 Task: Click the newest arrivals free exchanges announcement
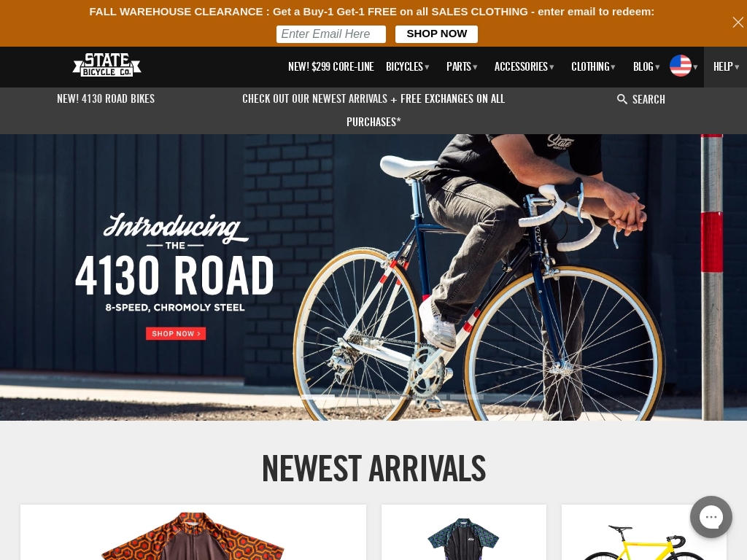(x=373, y=110)
